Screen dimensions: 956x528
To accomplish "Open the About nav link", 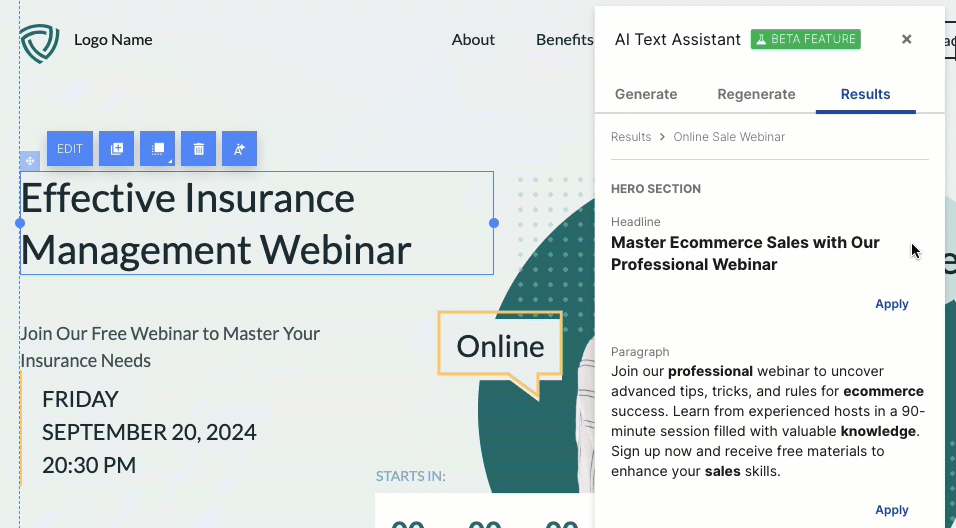I will coord(473,40).
